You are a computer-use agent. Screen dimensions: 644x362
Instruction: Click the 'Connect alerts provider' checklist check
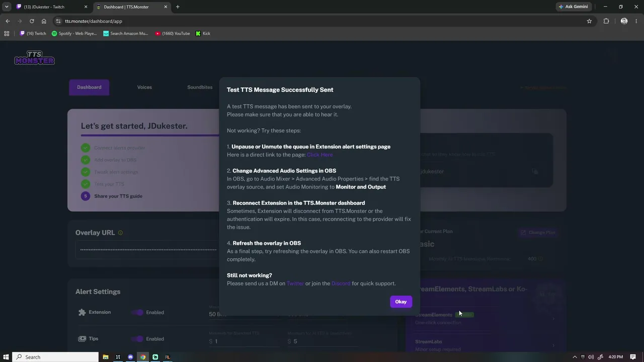coord(86,148)
